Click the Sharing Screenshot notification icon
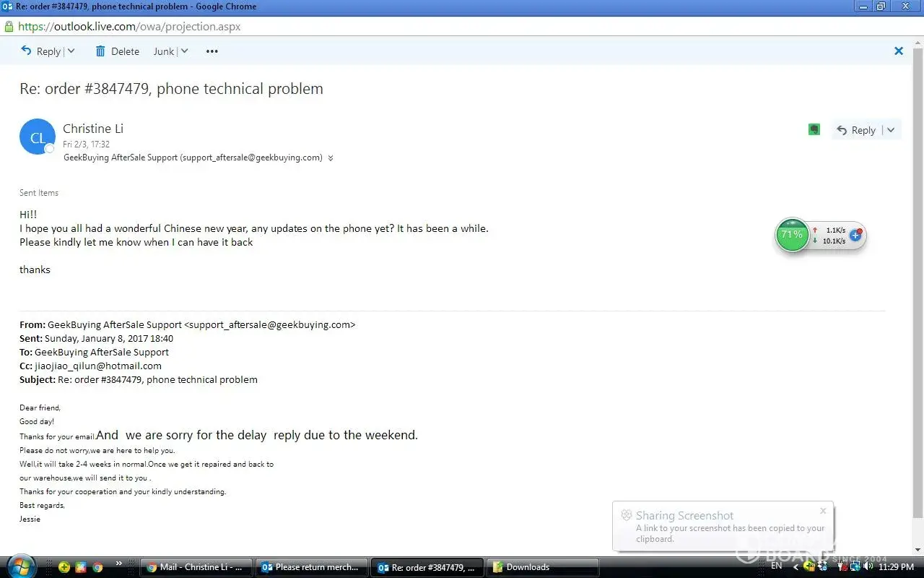Viewport: 924px width, 578px height. point(626,515)
